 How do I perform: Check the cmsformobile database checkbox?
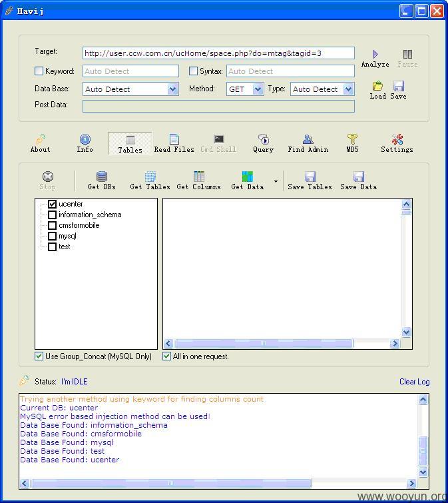pos(52,225)
